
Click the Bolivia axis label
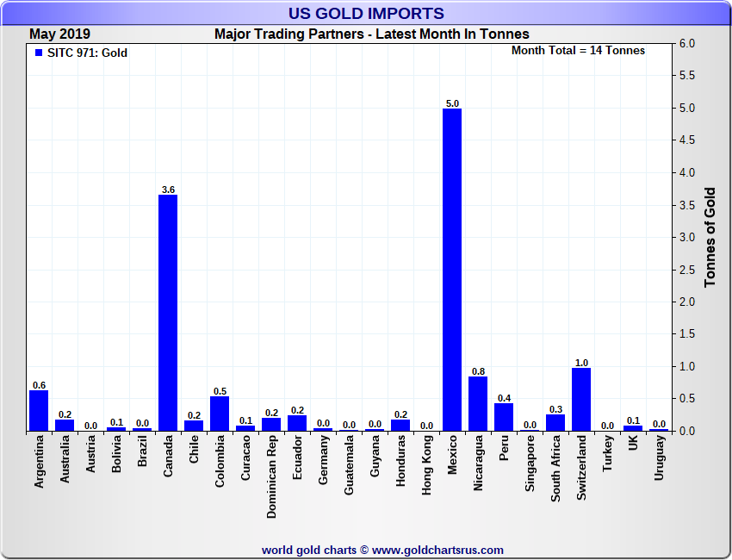pos(117,453)
